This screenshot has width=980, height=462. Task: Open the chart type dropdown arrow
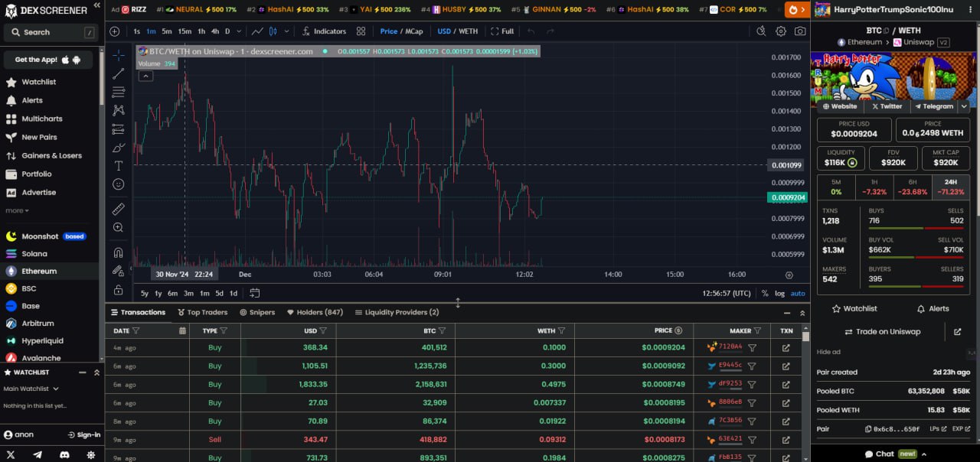(287, 31)
